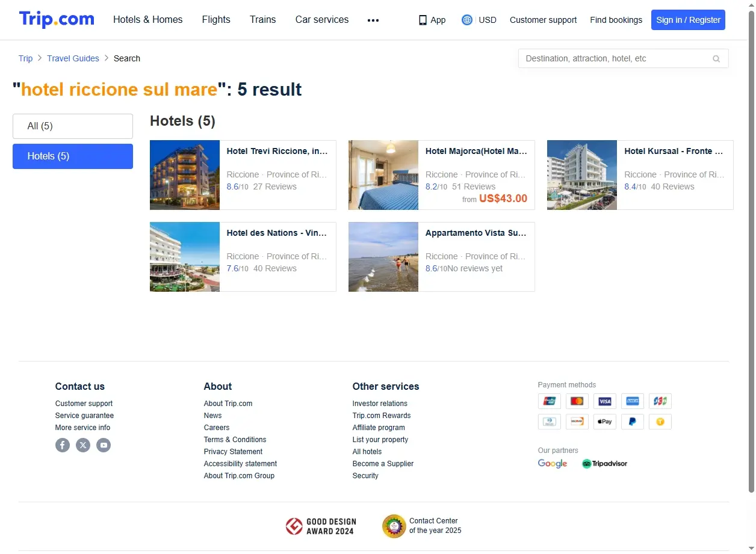756x554 pixels.
Task: Open Hotel Kursaal thumbnail image
Action: click(582, 175)
